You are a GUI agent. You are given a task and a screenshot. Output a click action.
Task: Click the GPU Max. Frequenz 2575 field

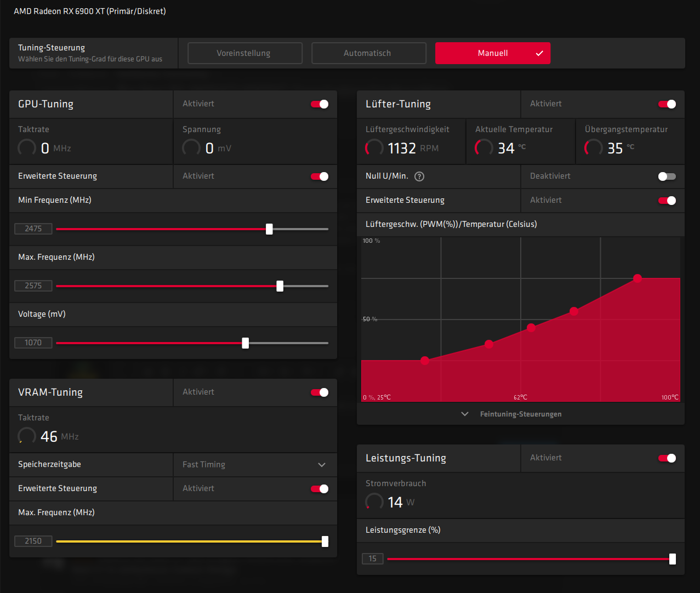coord(33,286)
